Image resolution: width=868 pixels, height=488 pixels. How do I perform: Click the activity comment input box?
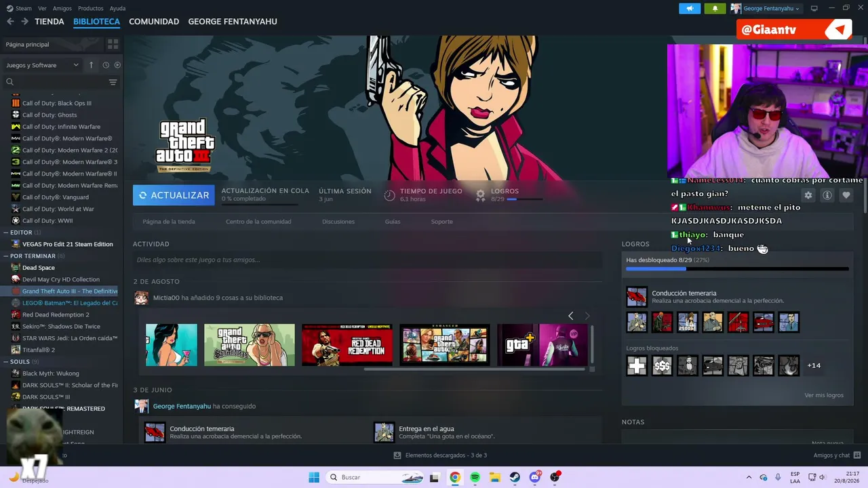[368, 260]
